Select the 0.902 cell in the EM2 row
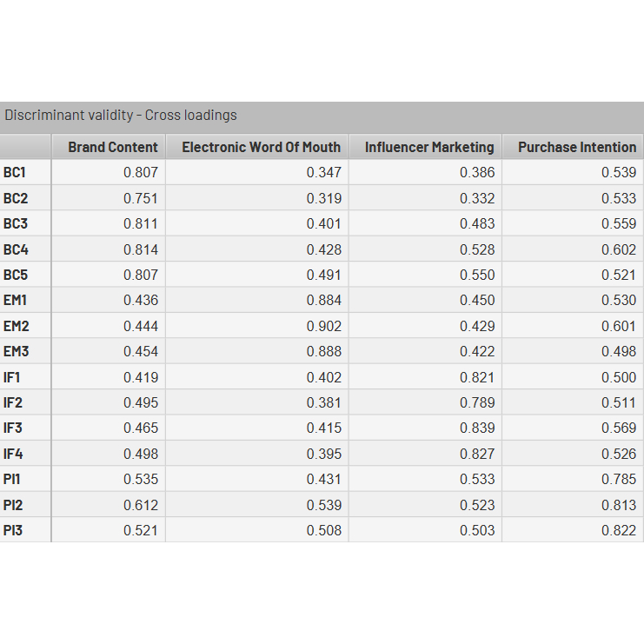Screen dimensions: 644x644 (x=324, y=326)
